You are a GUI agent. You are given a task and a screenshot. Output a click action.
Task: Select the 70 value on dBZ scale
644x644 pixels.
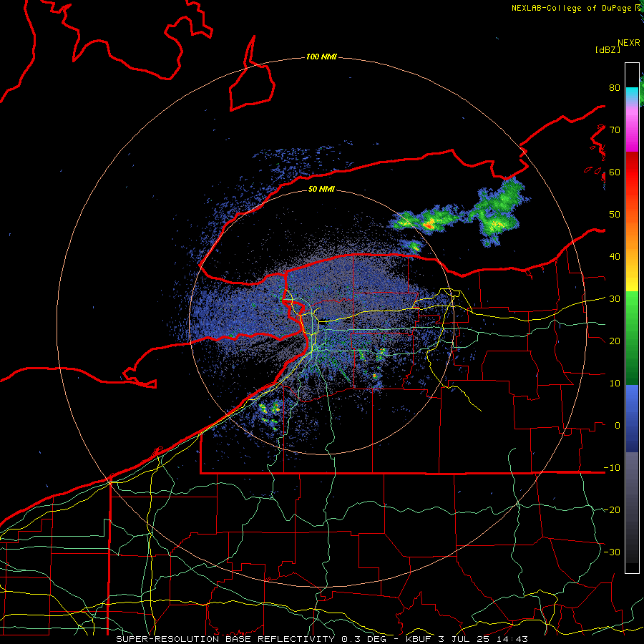pos(615,130)
